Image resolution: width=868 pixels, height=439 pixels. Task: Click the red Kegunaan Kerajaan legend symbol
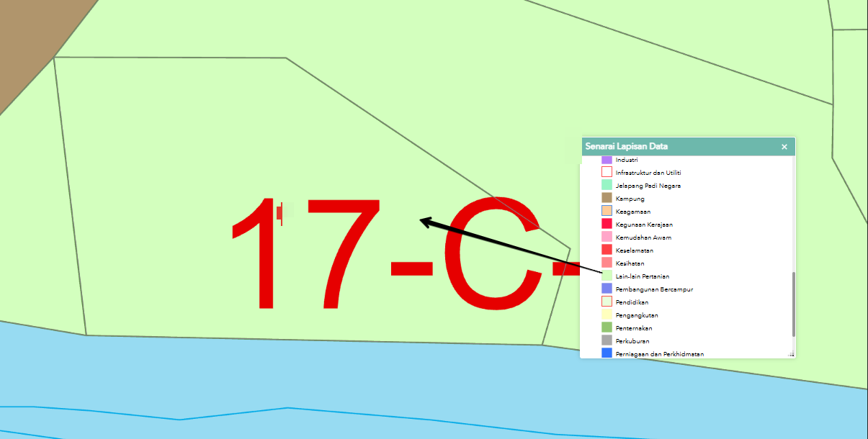pyautogui.click(x=607, y=224)
